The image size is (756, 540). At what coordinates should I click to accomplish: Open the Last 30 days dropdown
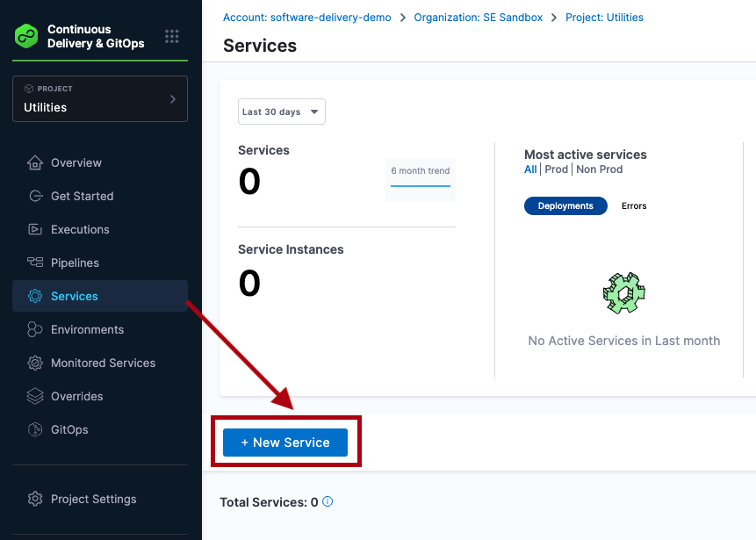pyautogui.click(x=281, y=112)
